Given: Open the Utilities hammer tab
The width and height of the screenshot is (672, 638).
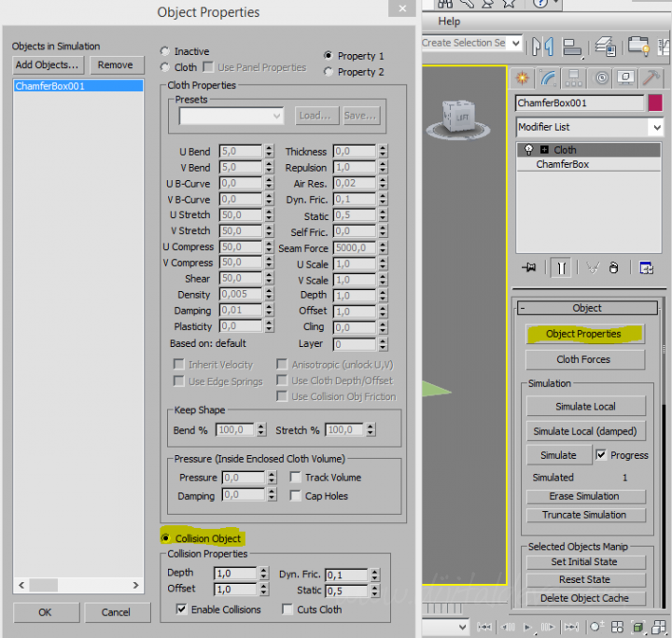Looking at the screenshot, I should (652, 78).
